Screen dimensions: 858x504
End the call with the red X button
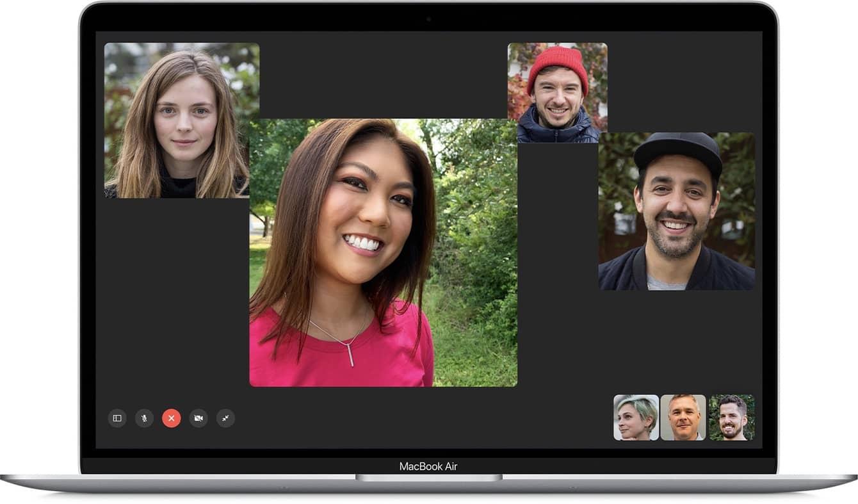point(172,418)
